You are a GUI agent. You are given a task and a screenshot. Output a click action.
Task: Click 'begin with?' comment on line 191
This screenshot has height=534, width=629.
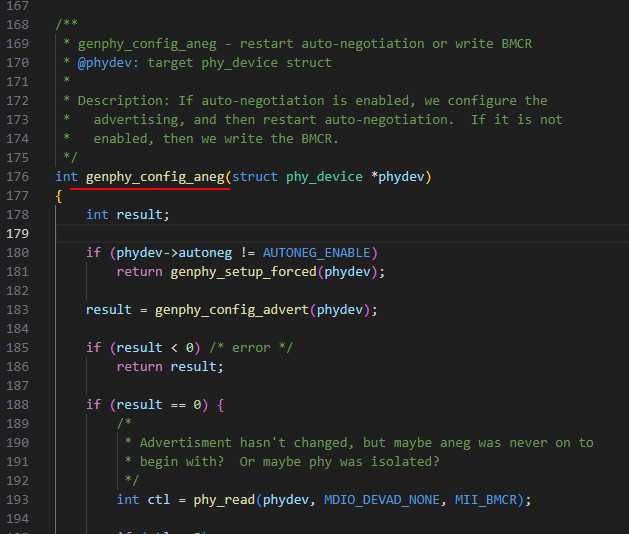(x=182, y=462)
